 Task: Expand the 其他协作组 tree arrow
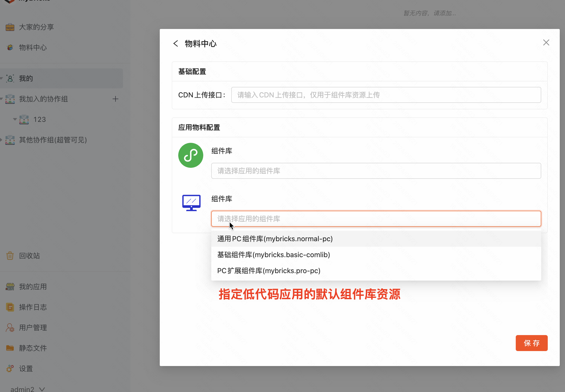point(1,140)
